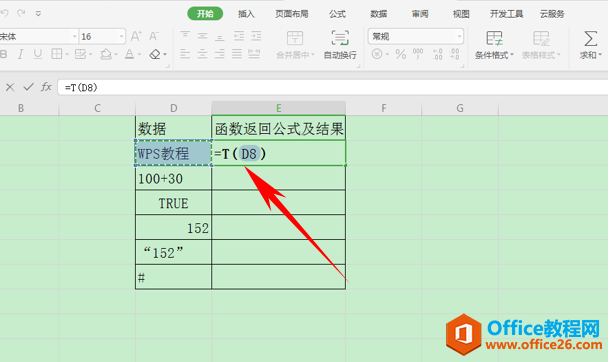Click the font color A icon

129,54
